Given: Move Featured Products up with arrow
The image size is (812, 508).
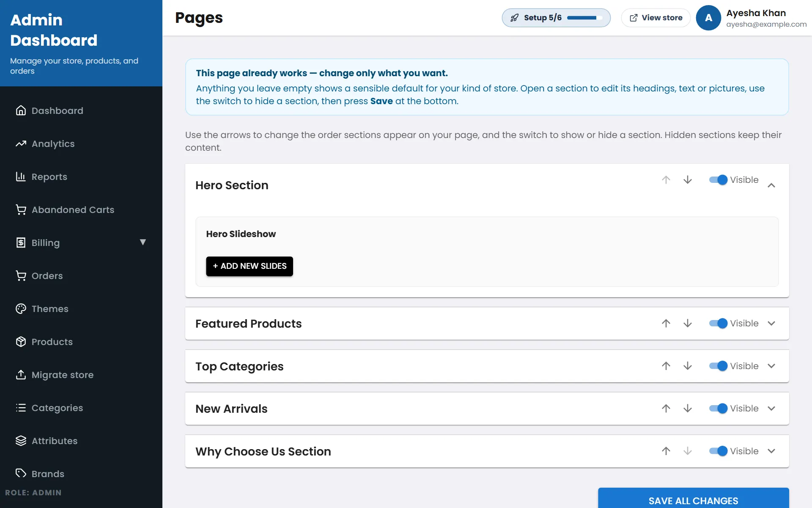Looking at the screenshot, I should pos(666,323).
